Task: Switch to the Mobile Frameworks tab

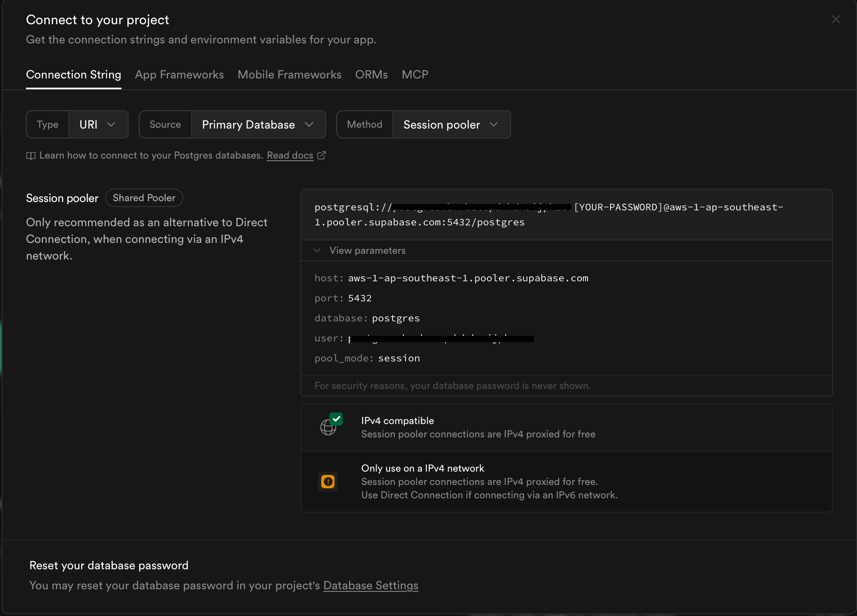Action: [x=289, y=75]
